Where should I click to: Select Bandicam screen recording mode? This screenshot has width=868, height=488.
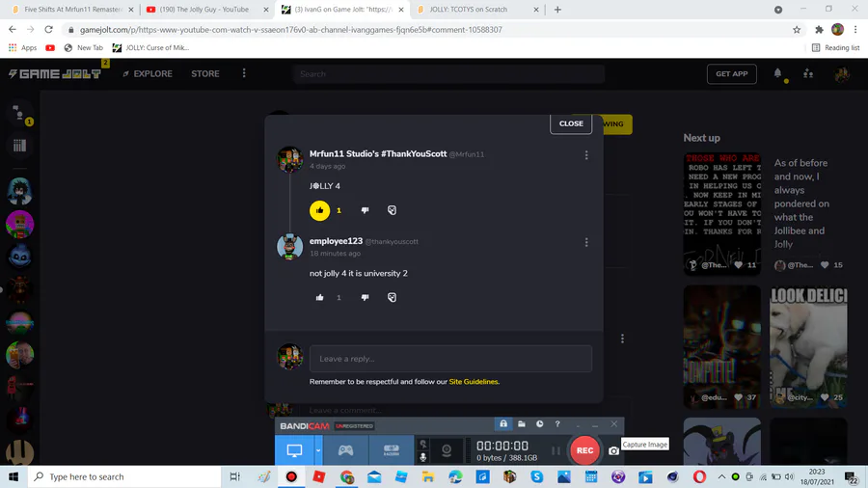coord(294,450)
